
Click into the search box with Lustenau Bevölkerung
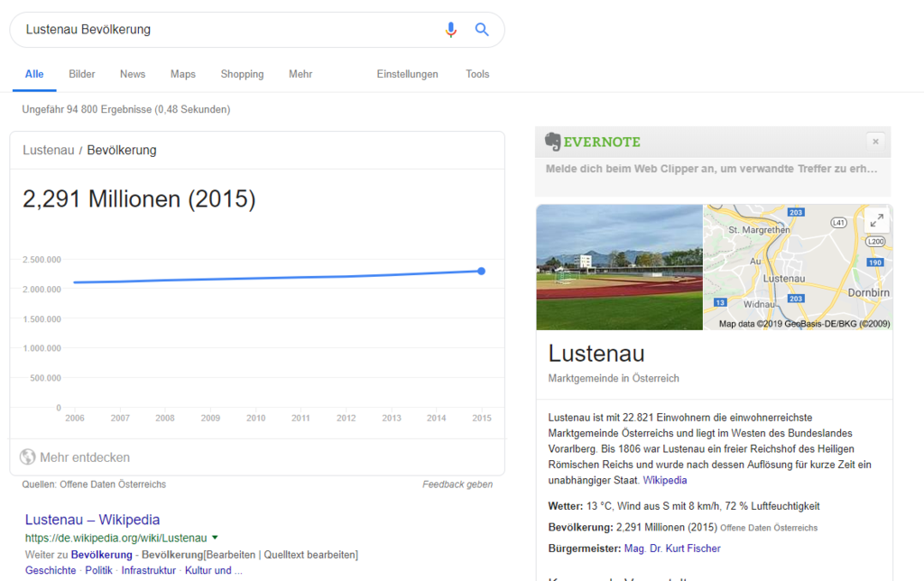[226, 30]
